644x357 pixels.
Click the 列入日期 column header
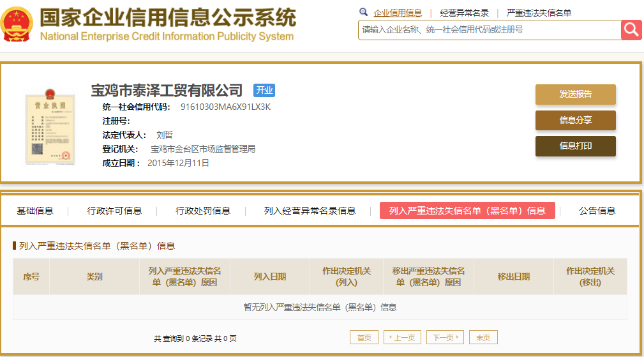click(270, 277)
